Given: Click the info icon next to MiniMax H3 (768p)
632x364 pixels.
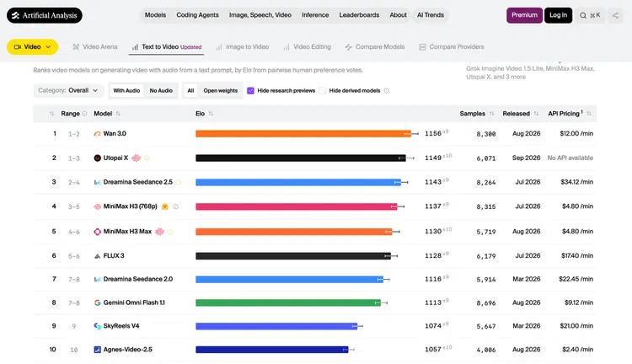Looking at the screenshot, I should point(176,206).
